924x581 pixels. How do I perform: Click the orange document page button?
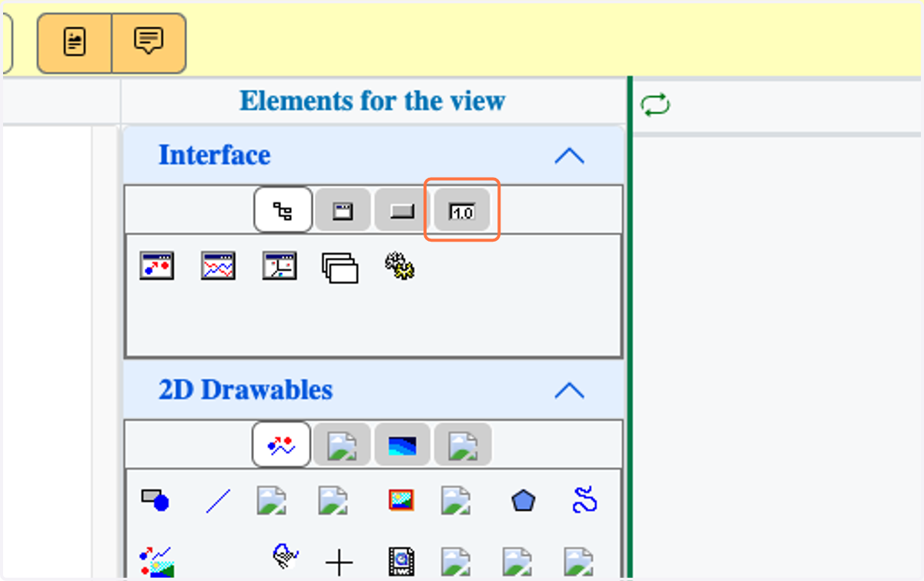click(75, 42)
